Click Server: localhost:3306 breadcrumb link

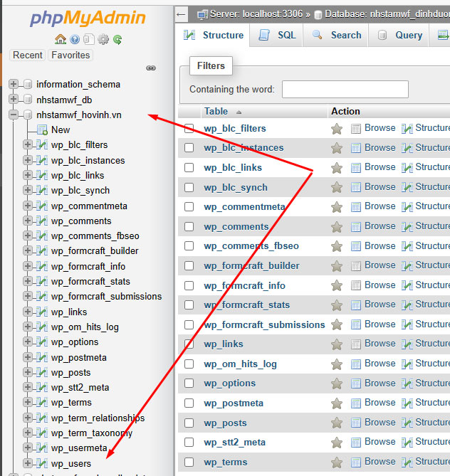256,14
